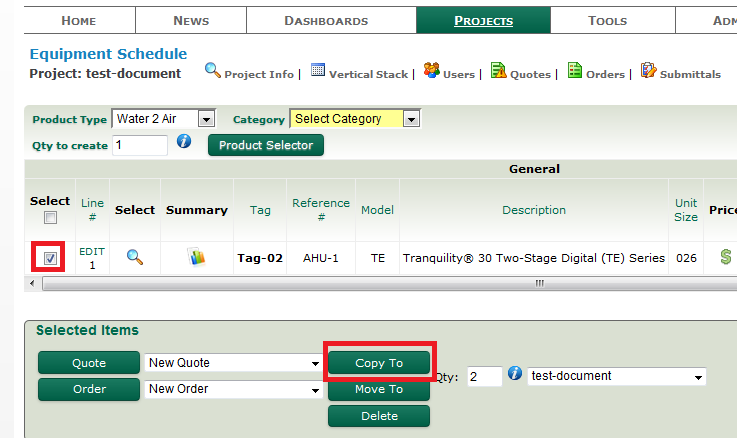Expand the New Quote dropdown
This screenshot has height=438, width=737.
(315, 363)
